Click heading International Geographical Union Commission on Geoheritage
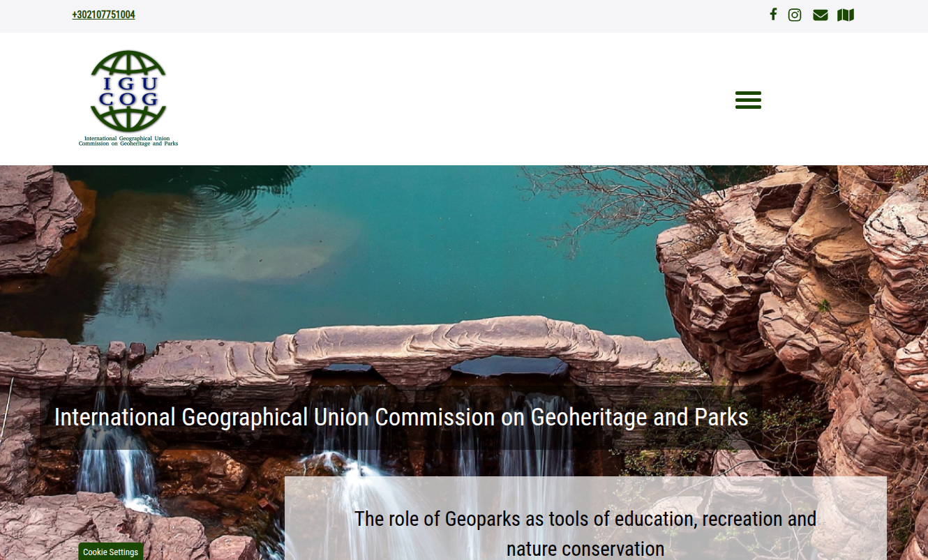 401,417
